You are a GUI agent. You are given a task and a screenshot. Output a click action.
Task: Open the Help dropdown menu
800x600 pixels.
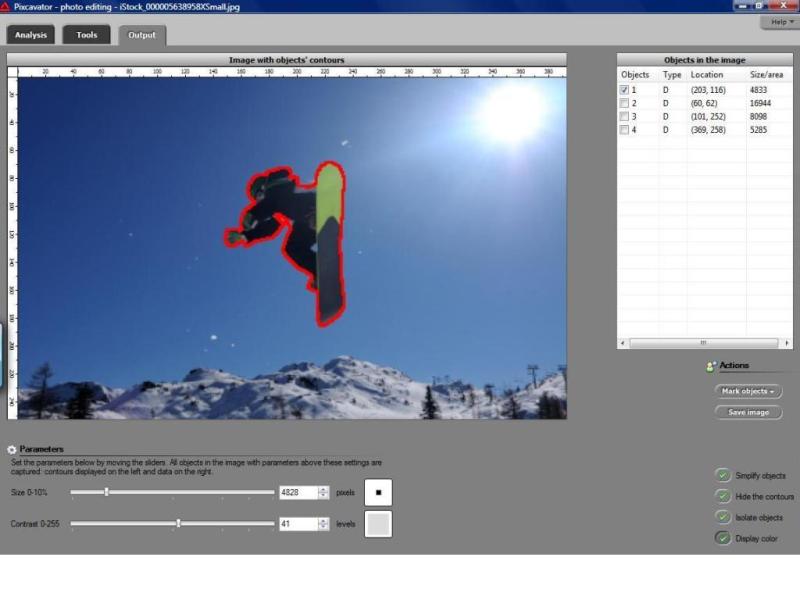coord(778,22)
